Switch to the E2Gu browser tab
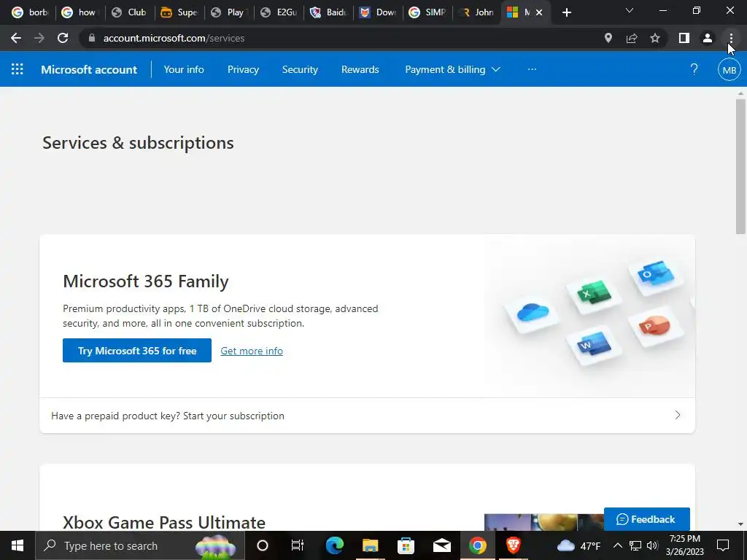The height and width of the screenshot is (560, 747). pyautogui.click(x=279, y=12)
